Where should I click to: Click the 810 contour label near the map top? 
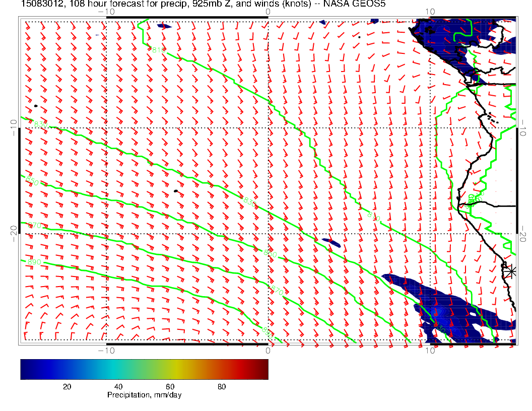158,50
